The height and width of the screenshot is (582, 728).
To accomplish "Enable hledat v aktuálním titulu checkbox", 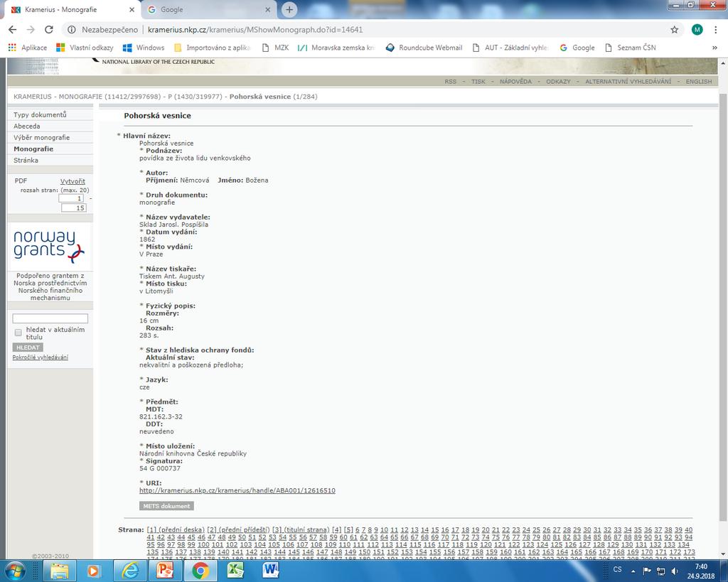I will [18, 333].
